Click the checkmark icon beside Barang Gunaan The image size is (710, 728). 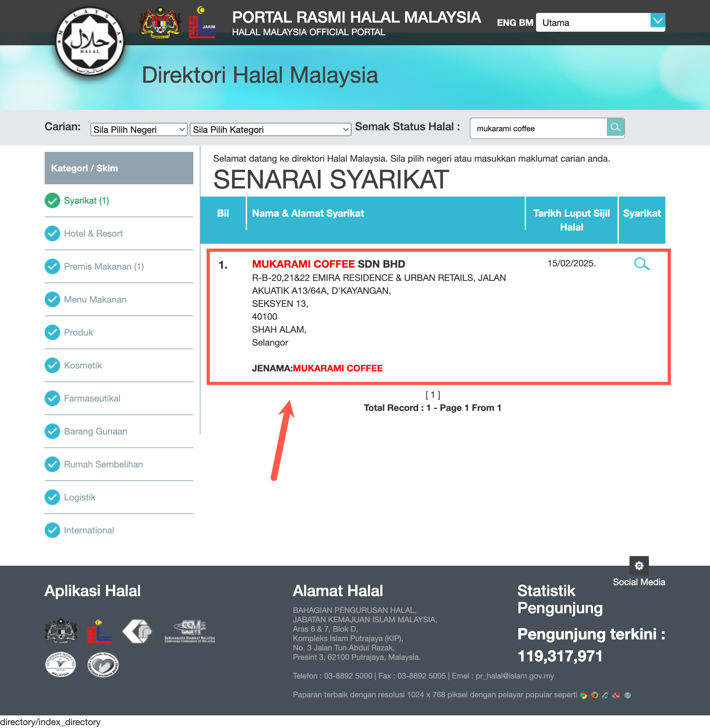click(52, 431)
